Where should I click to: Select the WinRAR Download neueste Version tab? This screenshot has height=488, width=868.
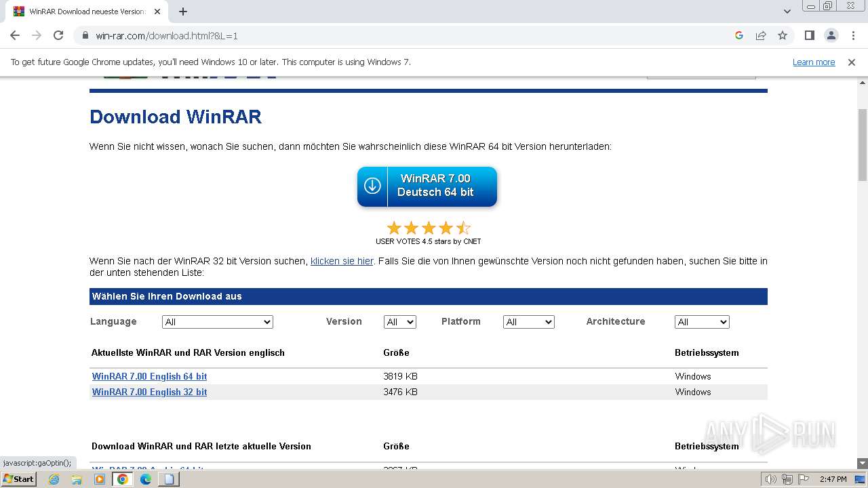(87, 12)
